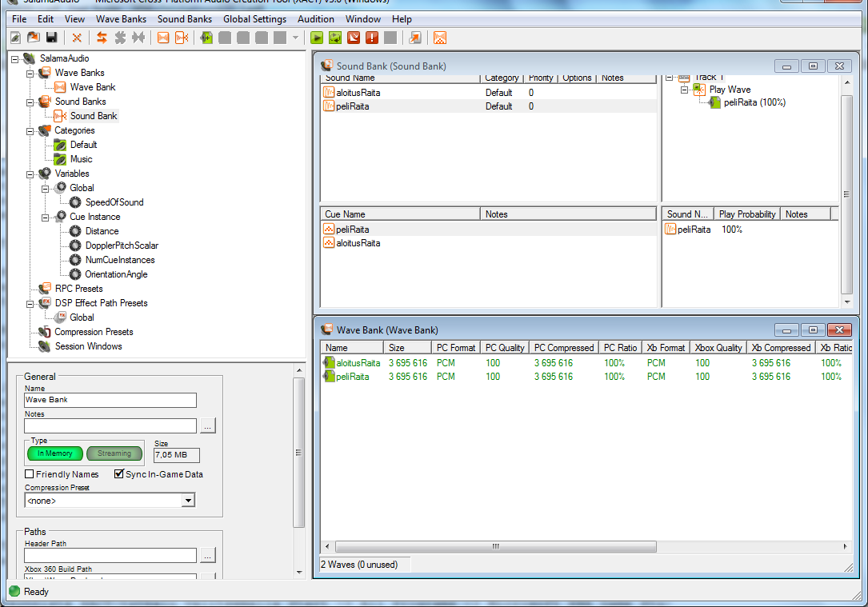Select DopplerPitchScalar variable icon

coord(75,246)
